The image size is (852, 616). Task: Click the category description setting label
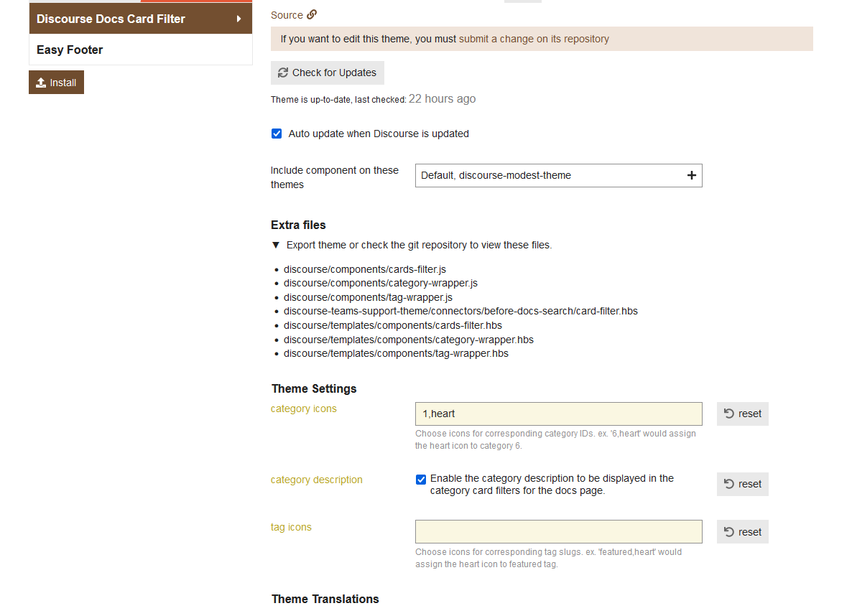pos(316,480)
